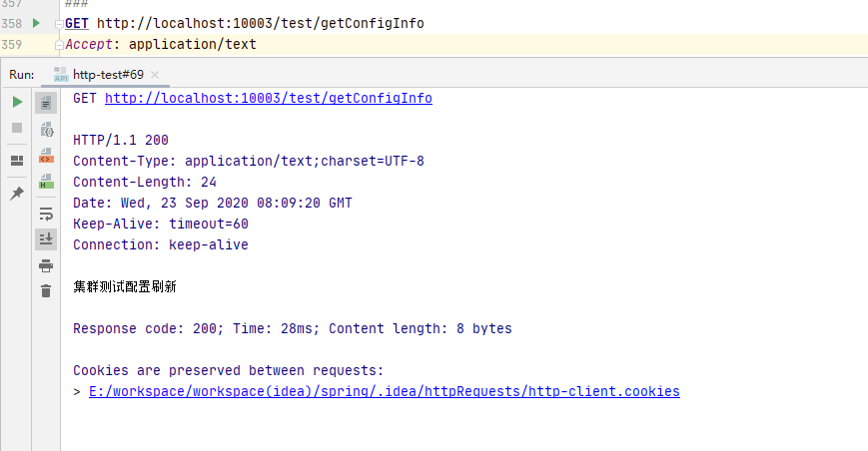Select the http-test#69 run tab
Image resolution: width=868 pixels, height=451 pixels.
[x=108, y=75]
